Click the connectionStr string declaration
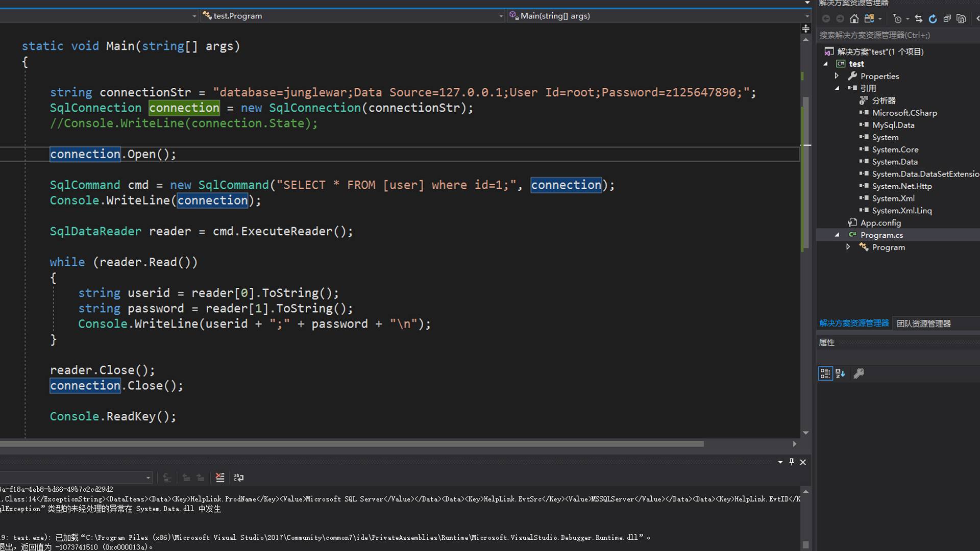 click(403, 92)
